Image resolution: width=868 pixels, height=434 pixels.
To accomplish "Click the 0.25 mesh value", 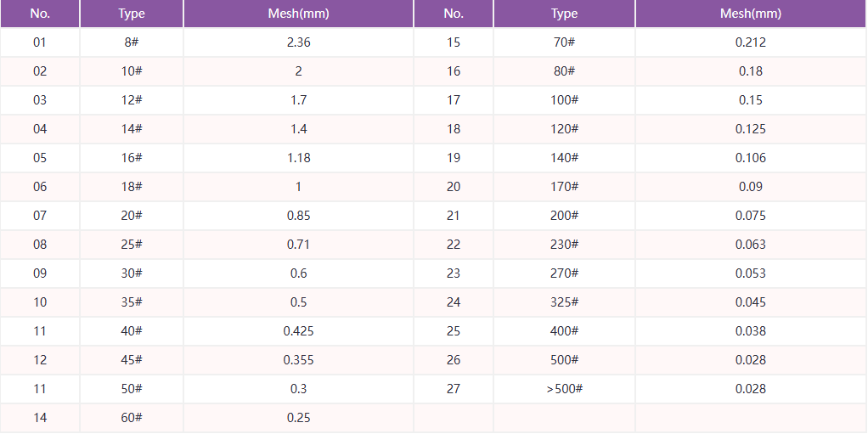I will pos(298,418).
